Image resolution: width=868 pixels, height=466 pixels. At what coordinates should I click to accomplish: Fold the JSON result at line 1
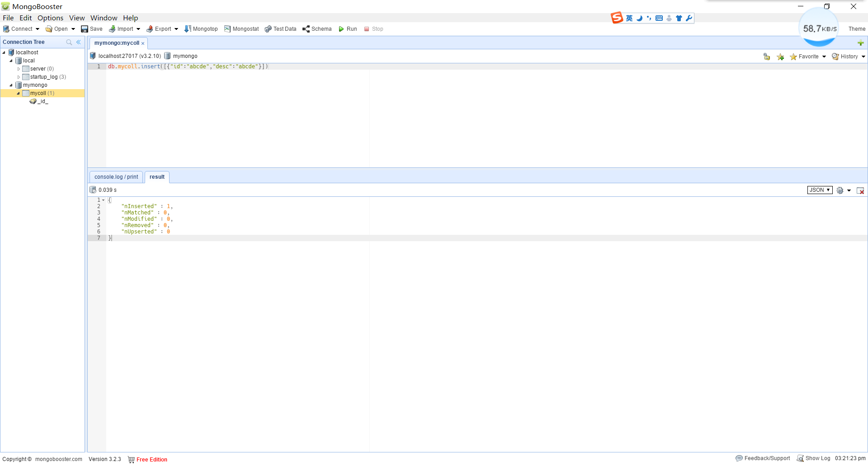104,200
